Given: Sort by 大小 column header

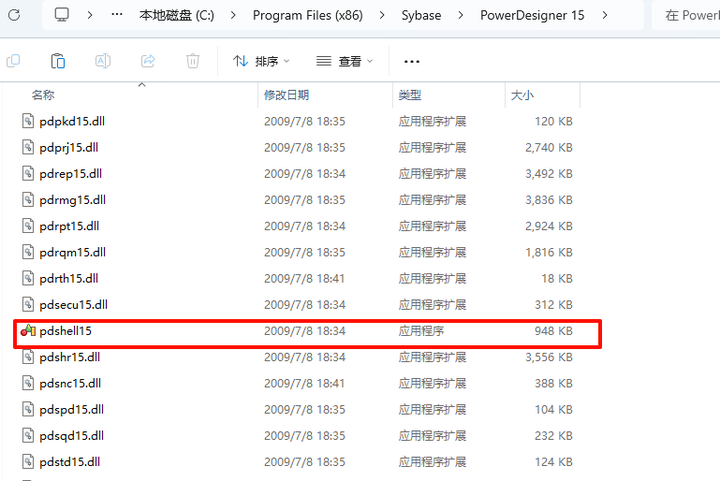Looking at the screenshot, I should [522, 95].
